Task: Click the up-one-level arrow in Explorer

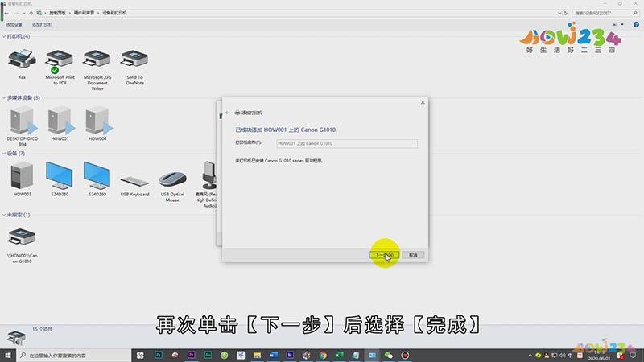Action: click(x=31, y=13)
